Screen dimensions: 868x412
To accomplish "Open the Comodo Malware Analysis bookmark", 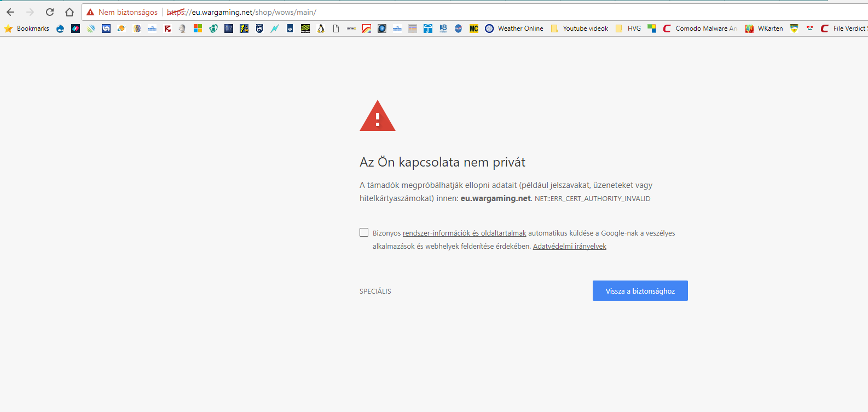I will 700,28.
